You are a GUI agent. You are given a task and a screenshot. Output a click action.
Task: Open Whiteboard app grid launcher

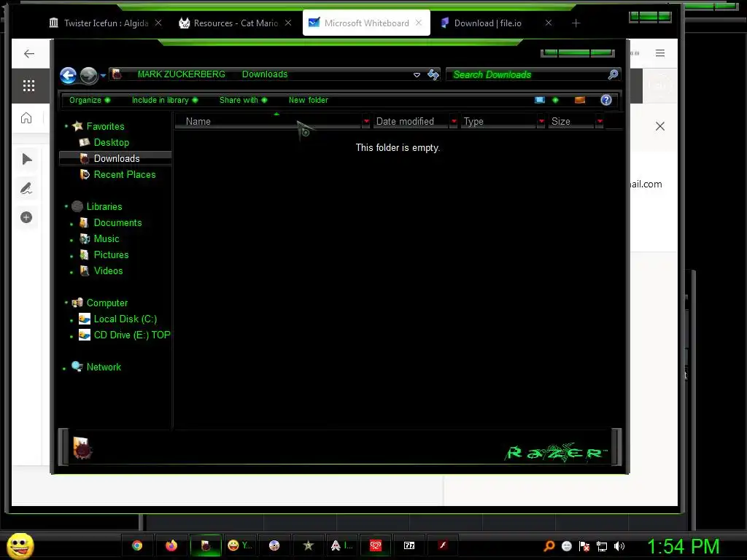[28, 86]
